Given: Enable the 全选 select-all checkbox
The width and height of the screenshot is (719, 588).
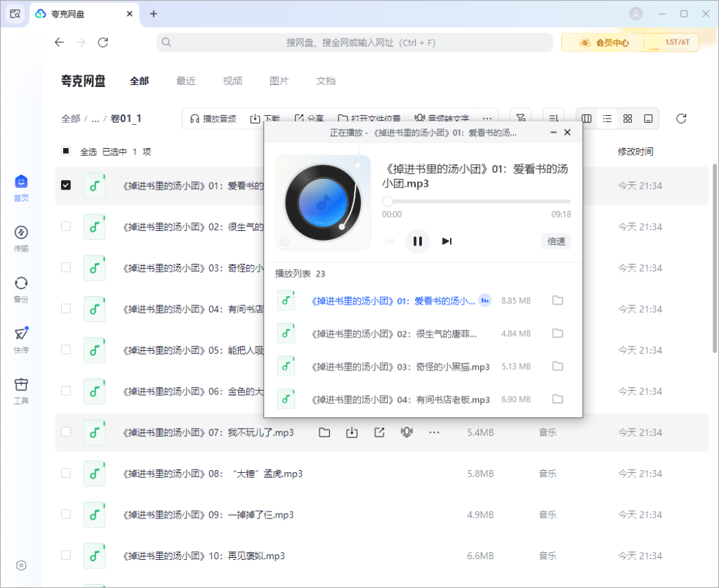Looking at the screenshot, I should [65, 151].
